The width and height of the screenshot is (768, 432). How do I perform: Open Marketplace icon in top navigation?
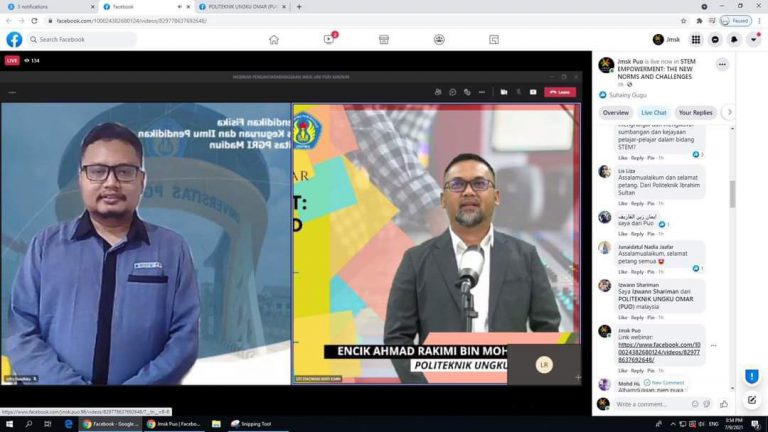384,40
